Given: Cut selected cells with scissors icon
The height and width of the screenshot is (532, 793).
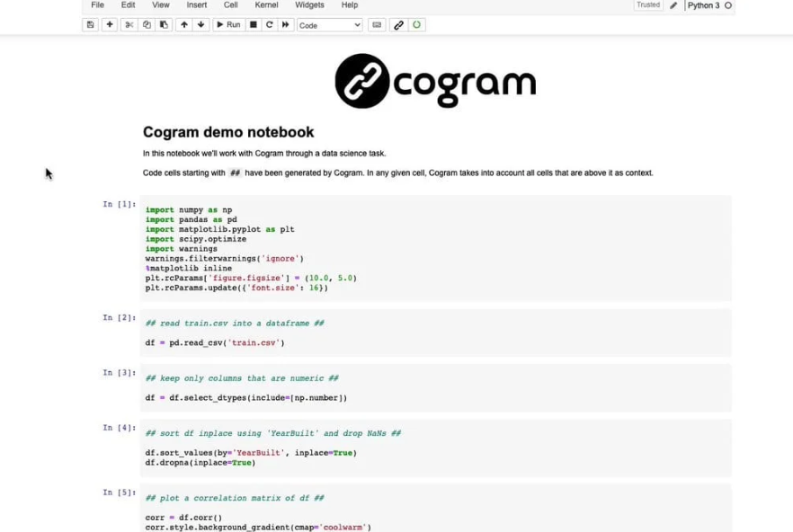Looking at the screenshot, I should coord(129,25).
